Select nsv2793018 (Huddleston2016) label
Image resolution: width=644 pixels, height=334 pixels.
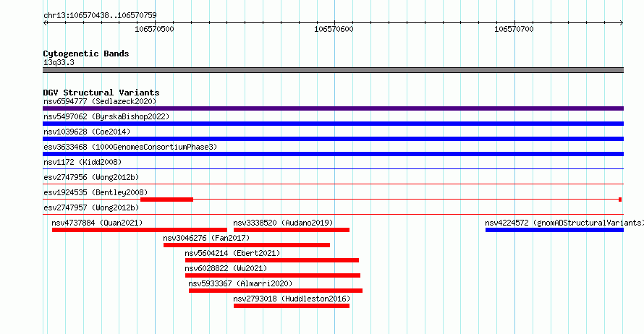(x=292, y=299)
